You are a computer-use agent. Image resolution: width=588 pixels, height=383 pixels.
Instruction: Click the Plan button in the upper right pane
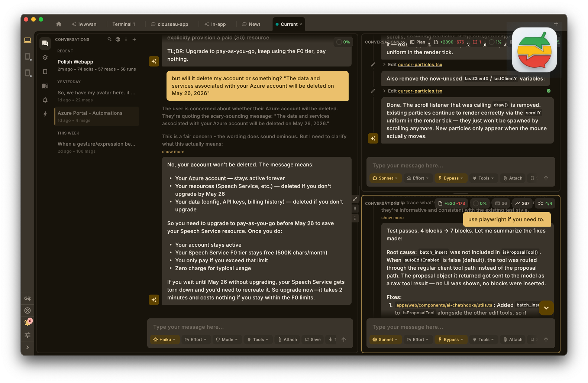[x=418, y=42]
